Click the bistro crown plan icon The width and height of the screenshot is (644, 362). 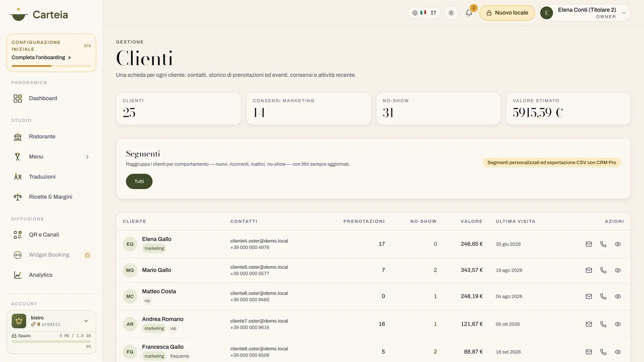(19, 321)
